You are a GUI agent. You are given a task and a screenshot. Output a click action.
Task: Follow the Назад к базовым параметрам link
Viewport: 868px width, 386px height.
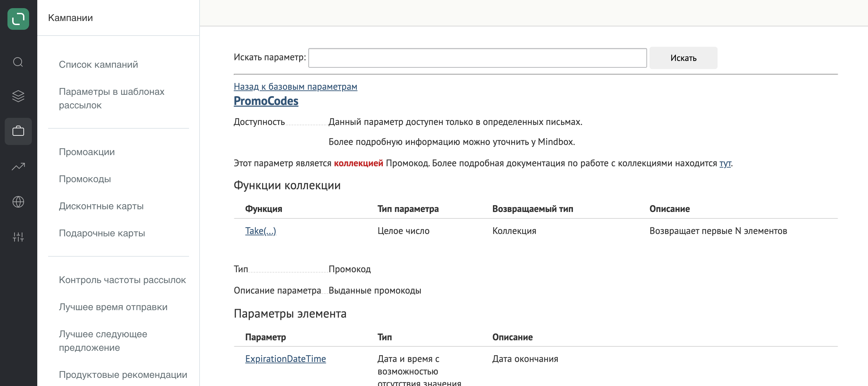(x=295, y=87)
